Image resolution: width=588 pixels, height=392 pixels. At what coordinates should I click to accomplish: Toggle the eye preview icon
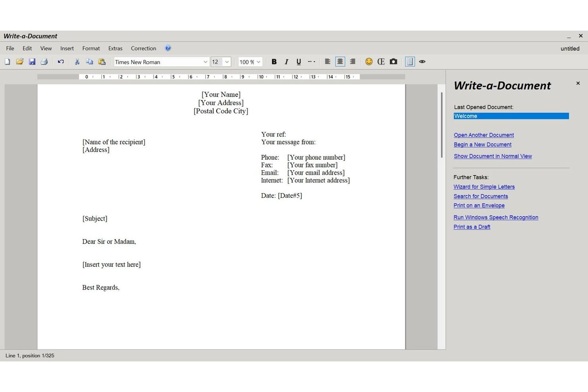point(422,62)
